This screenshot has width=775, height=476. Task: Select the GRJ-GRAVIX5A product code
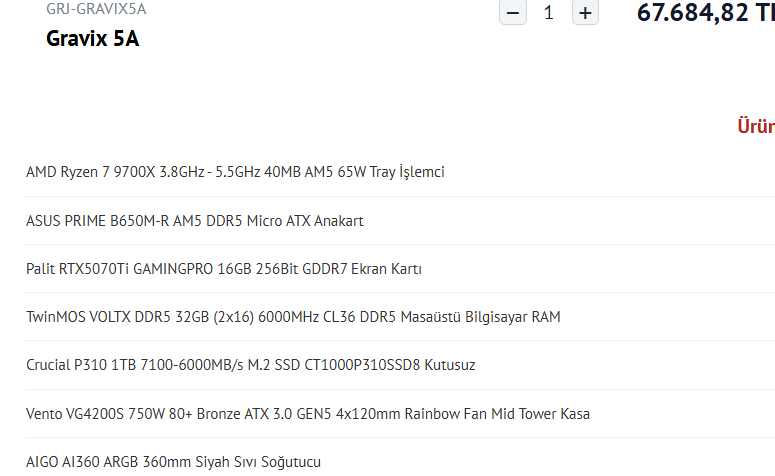96,9
